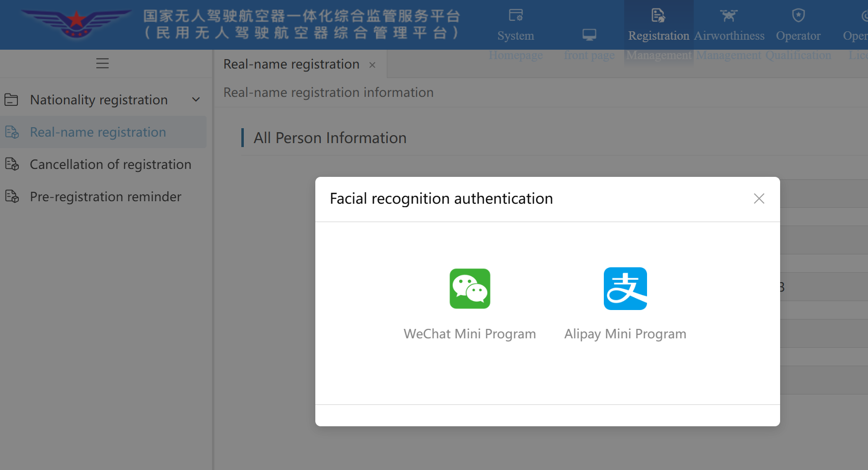Toggle the sidebar hamburger menu

coord(102,64)
